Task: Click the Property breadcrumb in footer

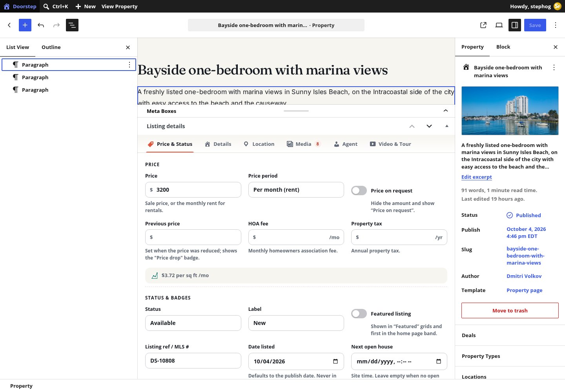Action: tap(21, 386)
